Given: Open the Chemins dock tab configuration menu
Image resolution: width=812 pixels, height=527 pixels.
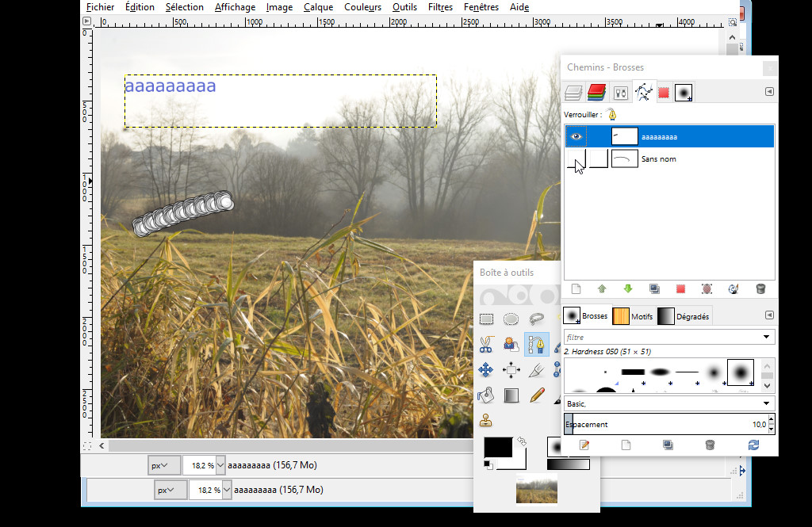Looking at the screenshot, I should coord(769,92).
